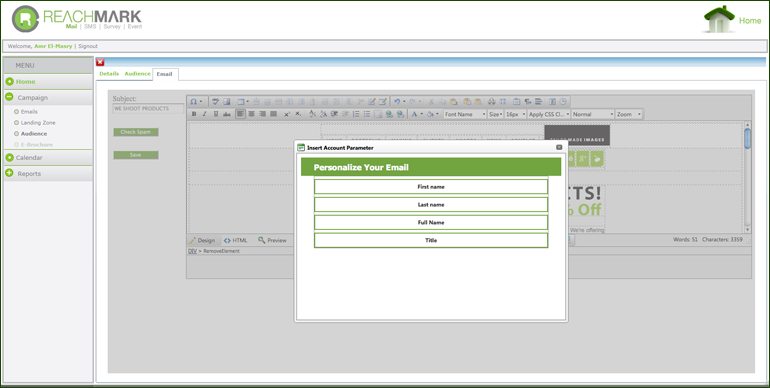
Task: Click the Signout link
Action: click(x=88, y=46)
